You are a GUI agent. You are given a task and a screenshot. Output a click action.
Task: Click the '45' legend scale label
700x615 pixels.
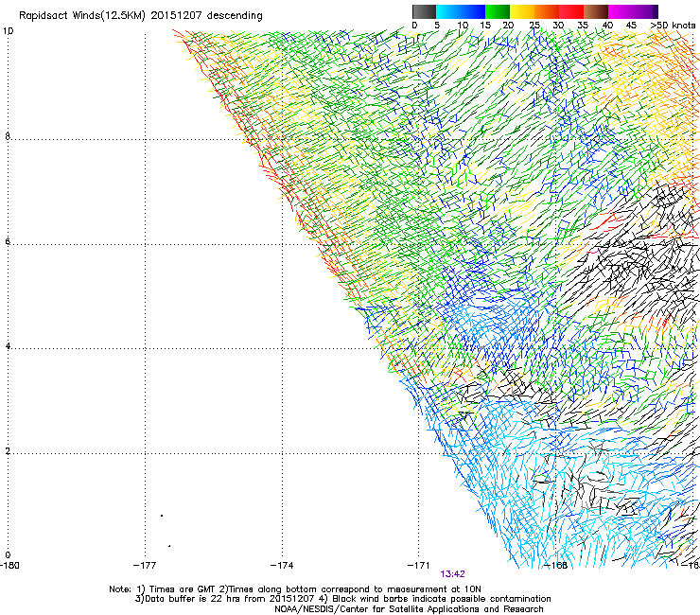pos(631,26)
